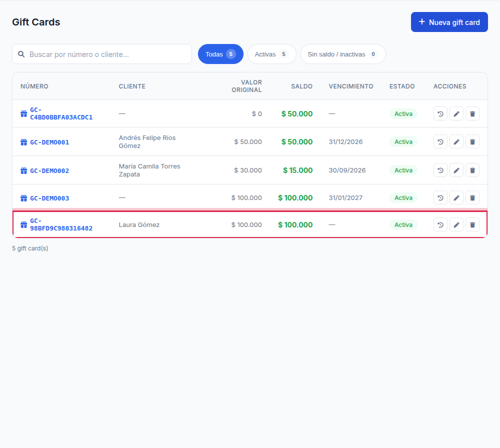Click client name Andrés Felipe Ríos Gómez

click(147, 142)
